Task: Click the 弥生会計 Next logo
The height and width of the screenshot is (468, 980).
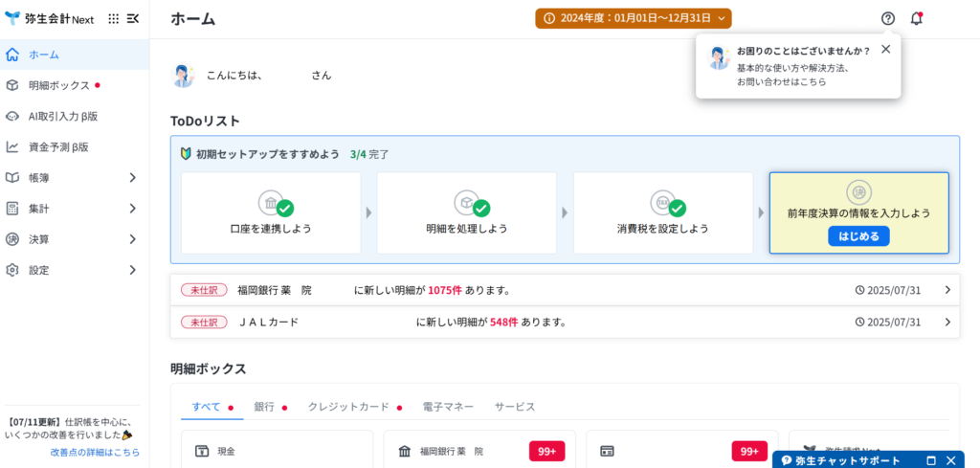Action: 49,18
